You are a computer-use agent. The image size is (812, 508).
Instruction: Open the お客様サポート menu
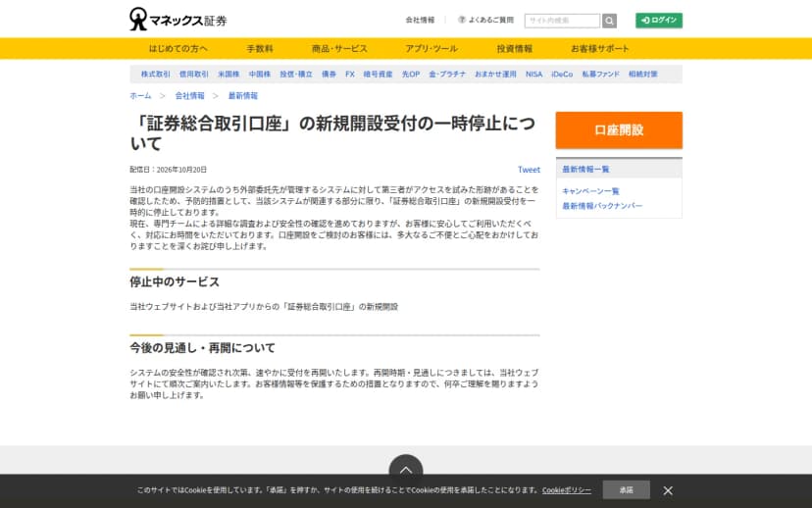(x=599, y=49)
